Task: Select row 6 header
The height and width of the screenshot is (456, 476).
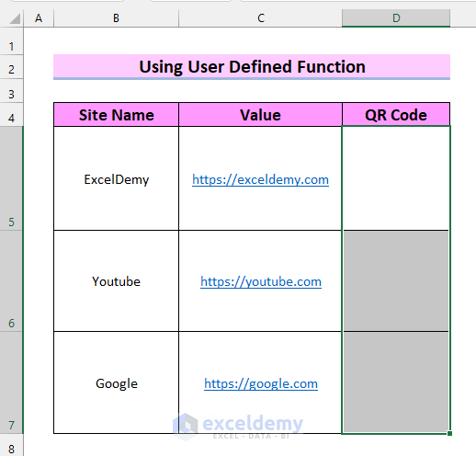Action: click(x=11, y=281)
